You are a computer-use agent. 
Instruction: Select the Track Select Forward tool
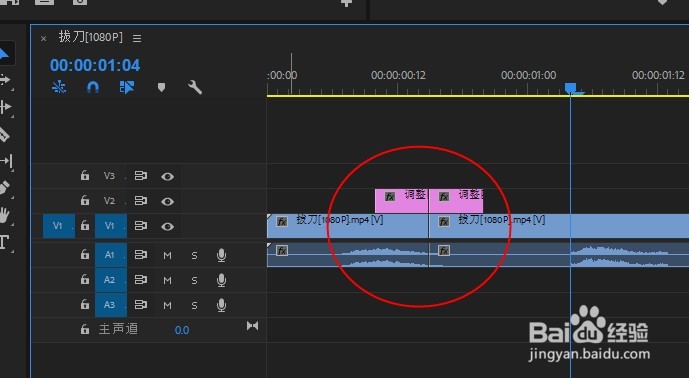(5, 80)
